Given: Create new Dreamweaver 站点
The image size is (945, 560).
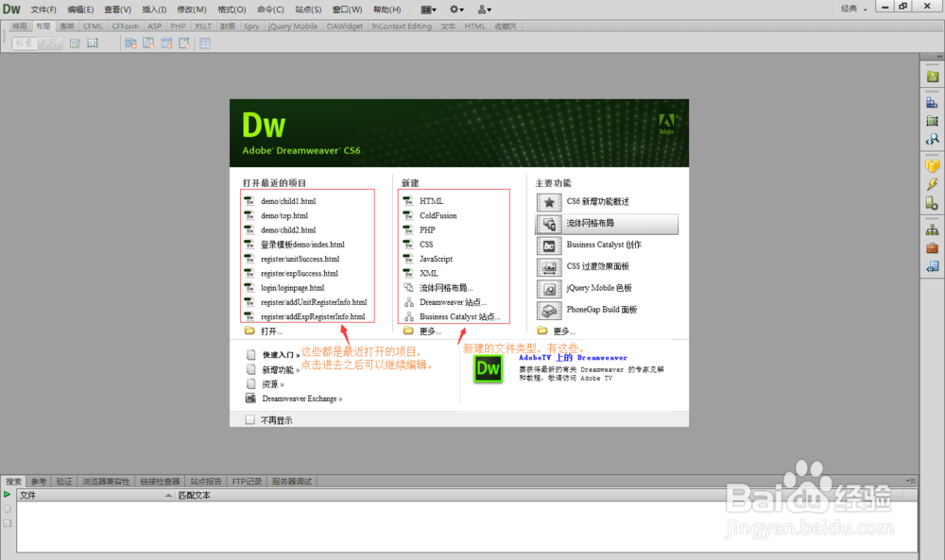Looking at the screenshot, I should [453, 302].
